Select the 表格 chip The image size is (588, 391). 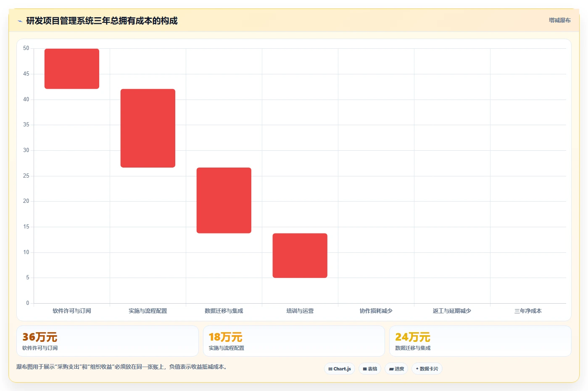pos(370,369)
